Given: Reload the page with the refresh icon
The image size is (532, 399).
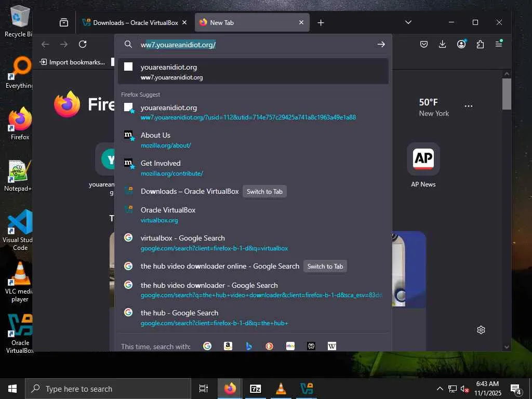Looking at the screenshot, I should tap(83, 45).
